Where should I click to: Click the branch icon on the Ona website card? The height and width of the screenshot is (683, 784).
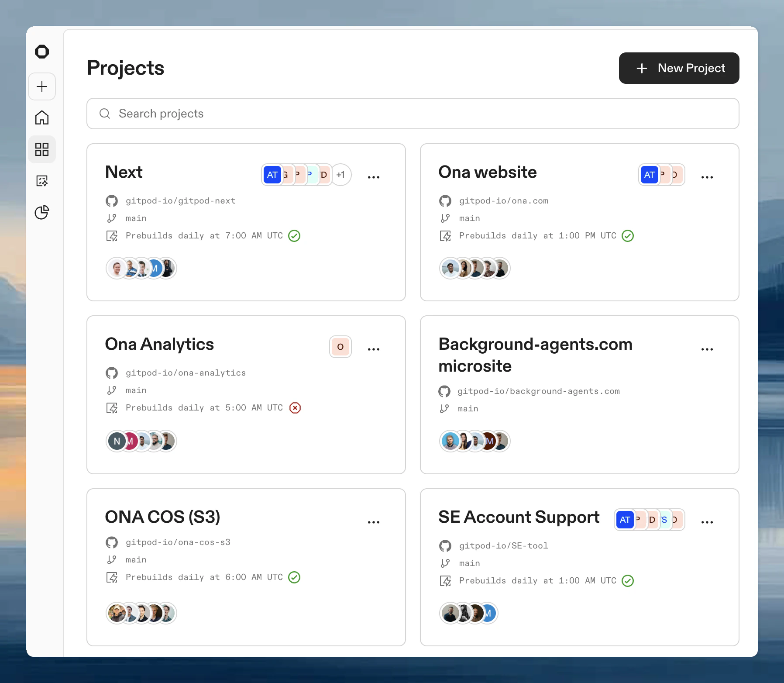click(x=445, y=218)
